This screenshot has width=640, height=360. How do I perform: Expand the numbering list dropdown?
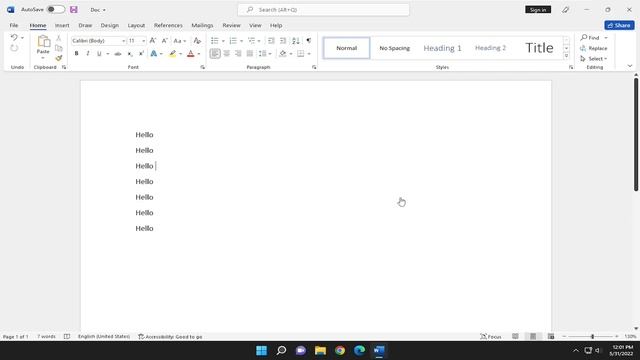[x=242, y=41]
